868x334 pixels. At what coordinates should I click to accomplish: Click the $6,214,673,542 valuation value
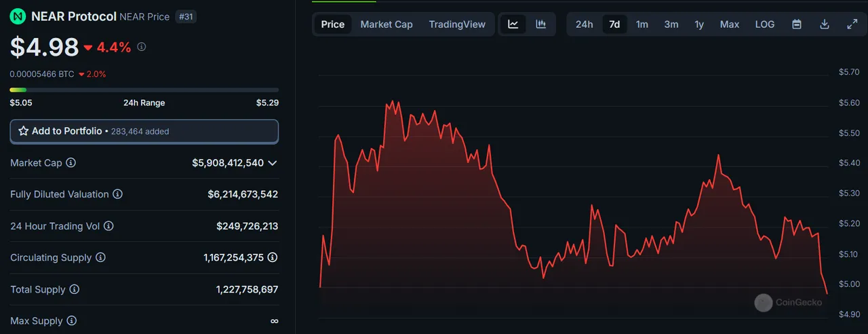click(243, 194)
